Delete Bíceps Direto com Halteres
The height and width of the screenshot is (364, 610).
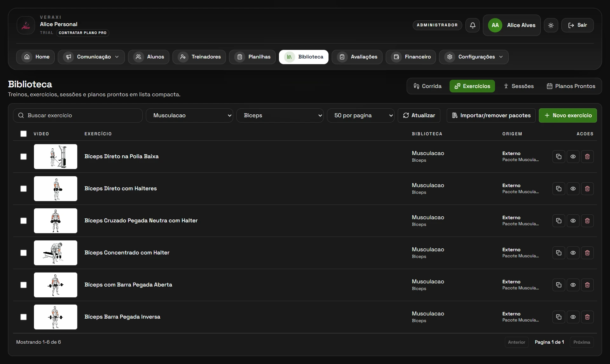587,189
